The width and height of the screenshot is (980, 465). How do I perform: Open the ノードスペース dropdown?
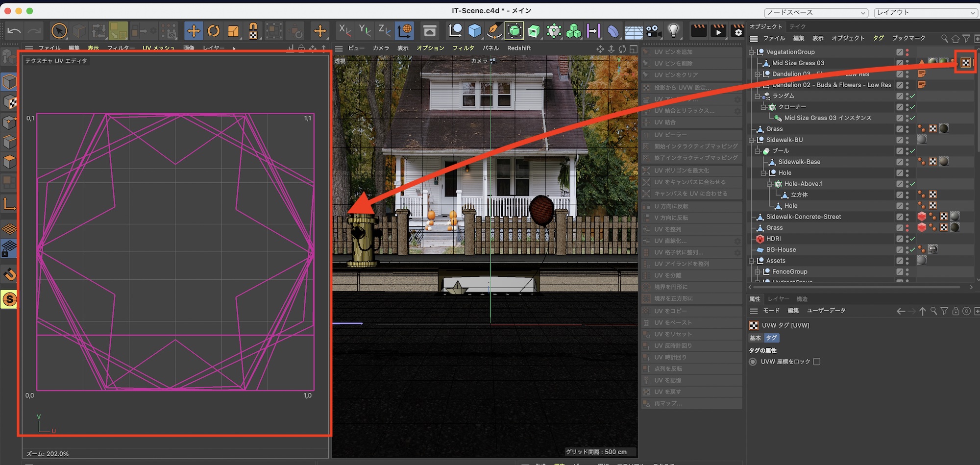tap(816, 12)
